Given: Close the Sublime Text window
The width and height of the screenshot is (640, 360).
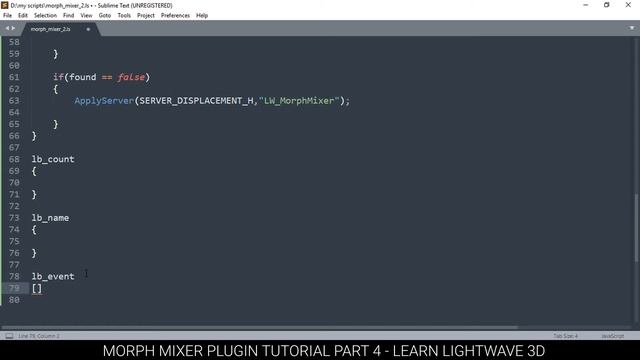Looking at the screenshot, I should pos(628,5).
